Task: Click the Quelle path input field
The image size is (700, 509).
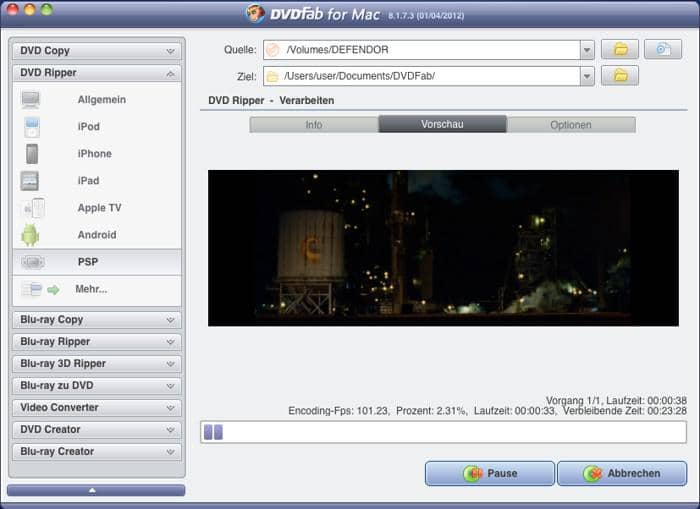Action: (422, 50)
